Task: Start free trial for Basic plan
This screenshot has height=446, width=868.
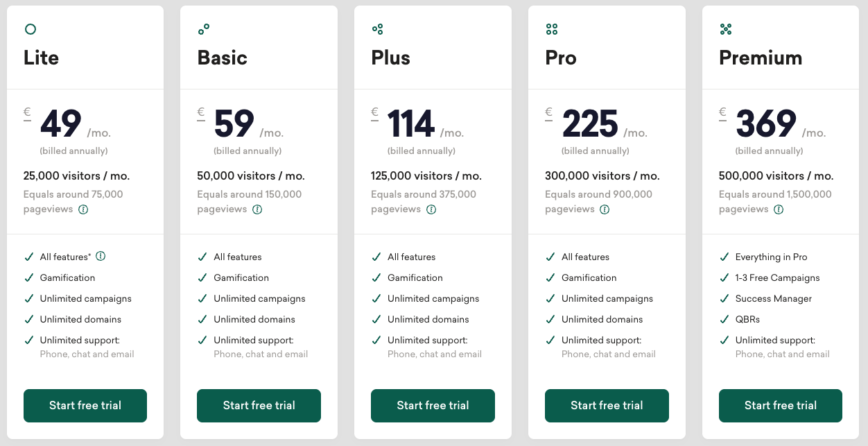Action: (259, 406)
